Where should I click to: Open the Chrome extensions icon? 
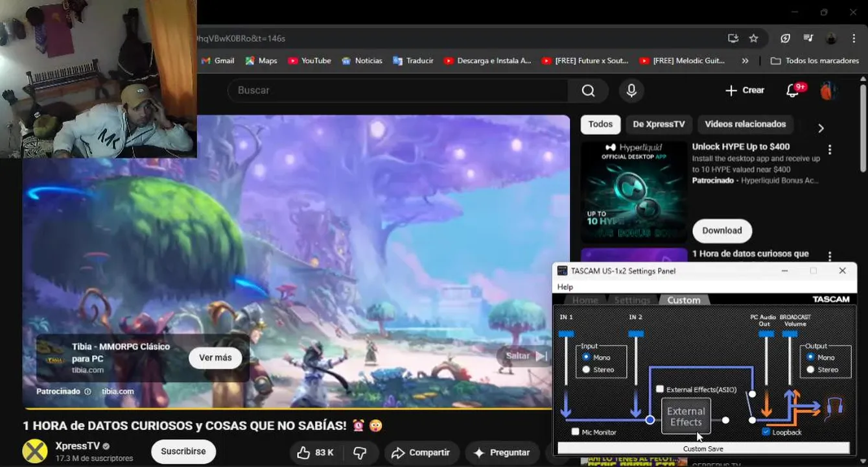[785, 38]
